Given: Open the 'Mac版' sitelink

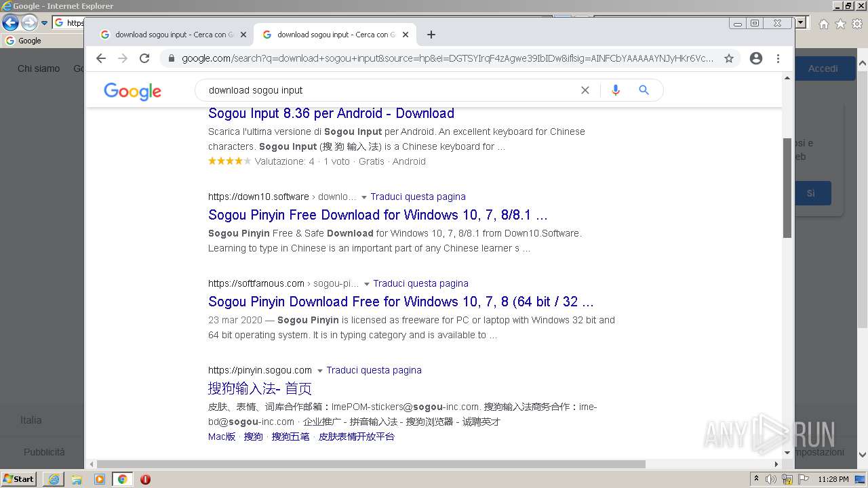Looking at the screenshot, I should [x=222, y=436].
